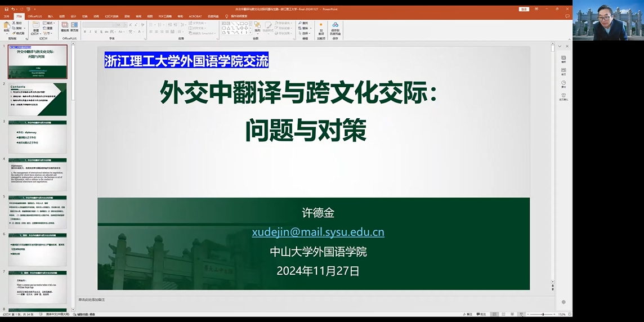Click the Save icon in the quick access toolbar
This screenshot has width=644, height=322.
[x=6, y=9]
